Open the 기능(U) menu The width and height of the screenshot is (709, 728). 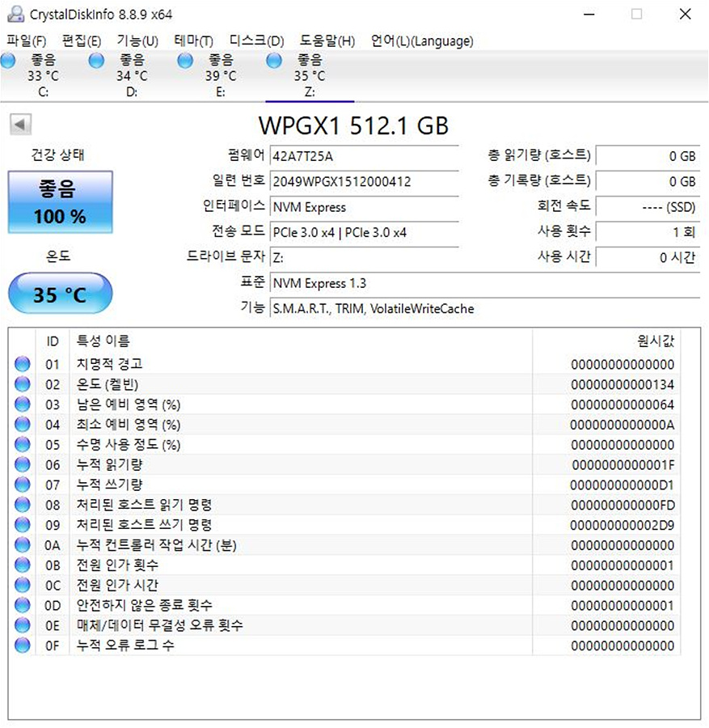coord(137,41)
